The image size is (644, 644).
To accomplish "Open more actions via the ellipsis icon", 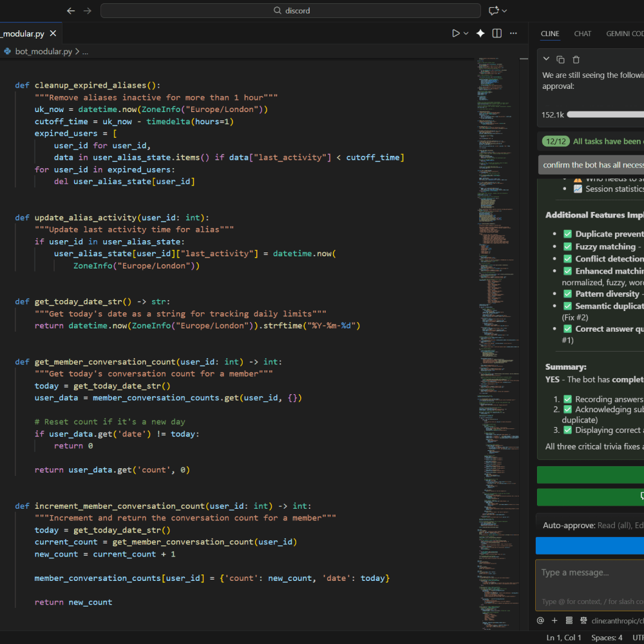I will 513,33.
